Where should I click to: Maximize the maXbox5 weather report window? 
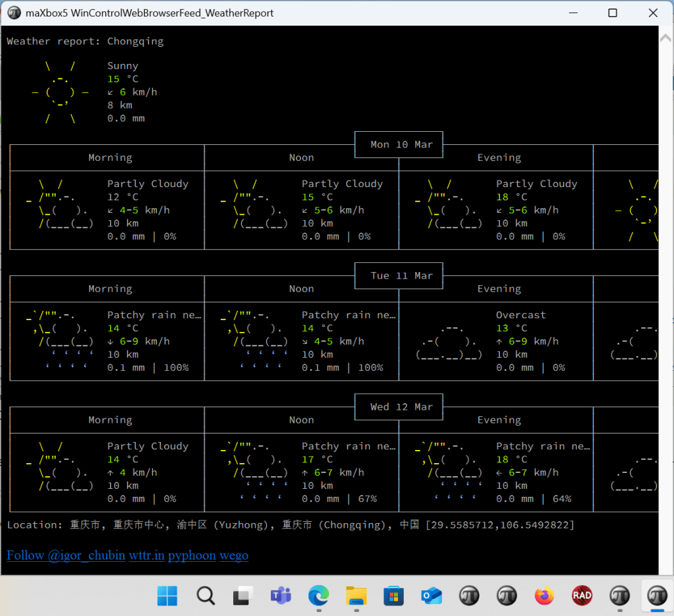click(x=613, y=13)
